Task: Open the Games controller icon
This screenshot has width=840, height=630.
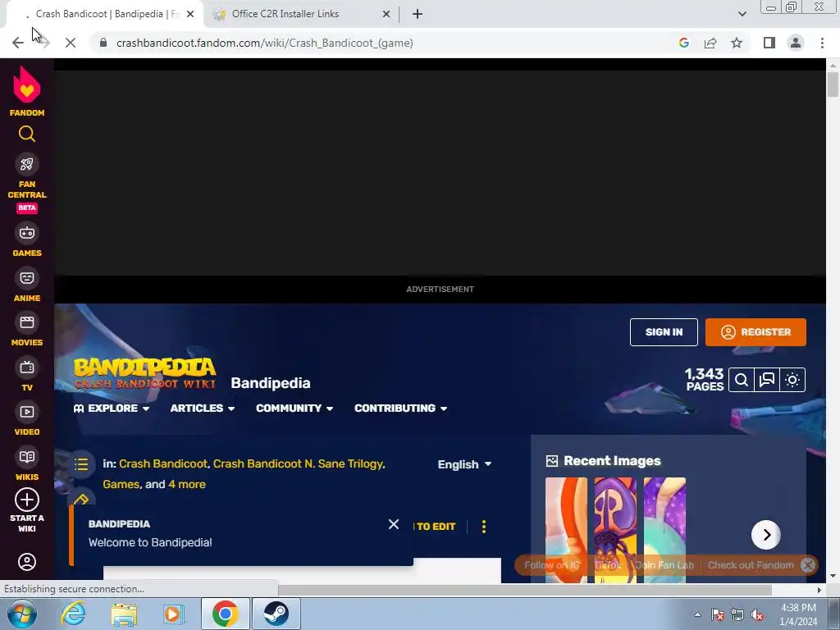Action: click(x=27, y=233)
